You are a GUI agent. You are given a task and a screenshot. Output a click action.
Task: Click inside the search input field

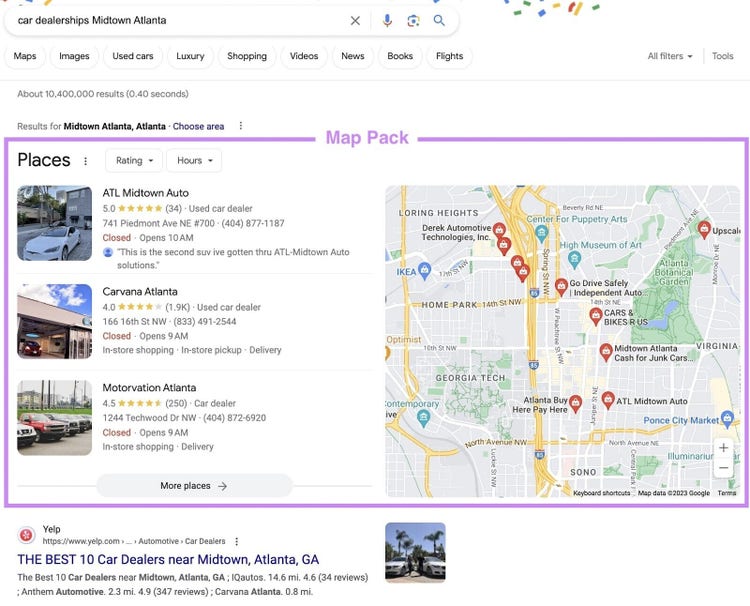click(177, 21)
